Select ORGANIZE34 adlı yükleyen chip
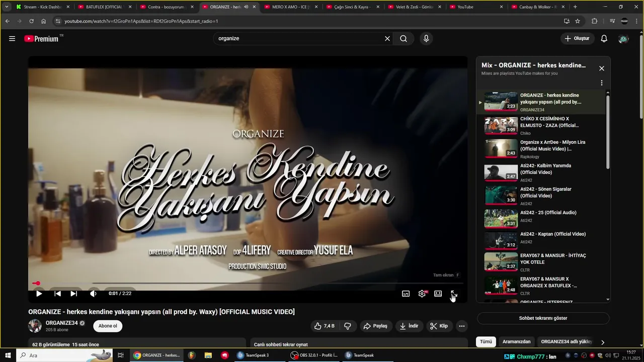This screenshot has height=362, width=644. [x=567, y=341]
